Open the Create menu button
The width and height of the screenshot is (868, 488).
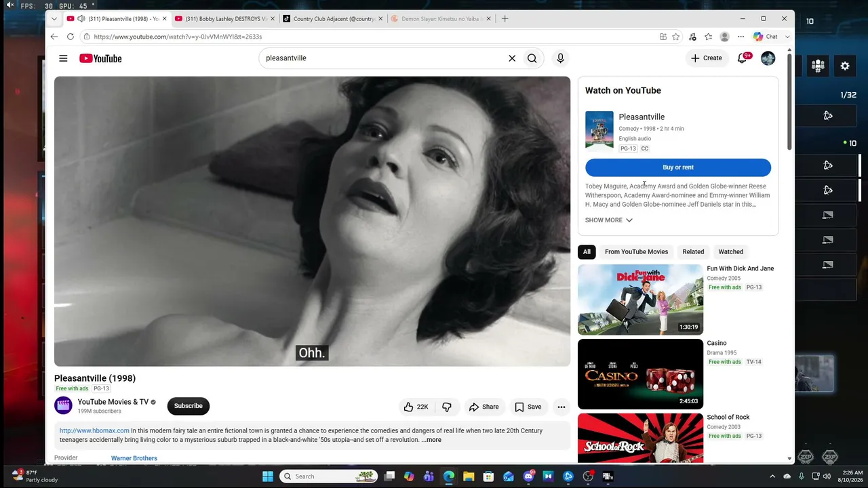pyautogui.click(x=707, y=58)
